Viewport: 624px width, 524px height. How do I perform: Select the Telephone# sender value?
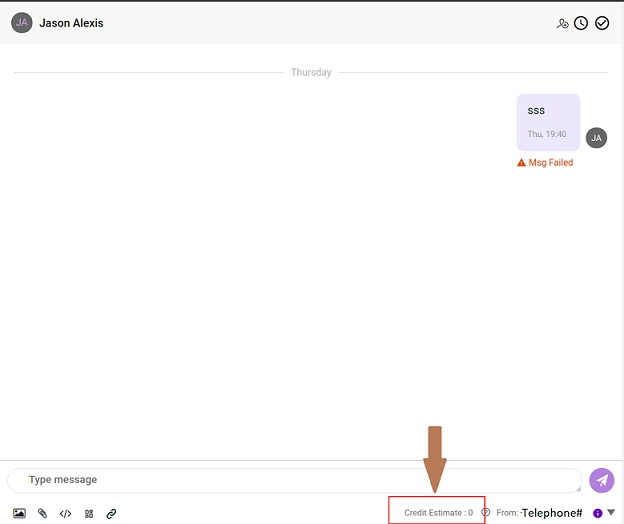552,513
